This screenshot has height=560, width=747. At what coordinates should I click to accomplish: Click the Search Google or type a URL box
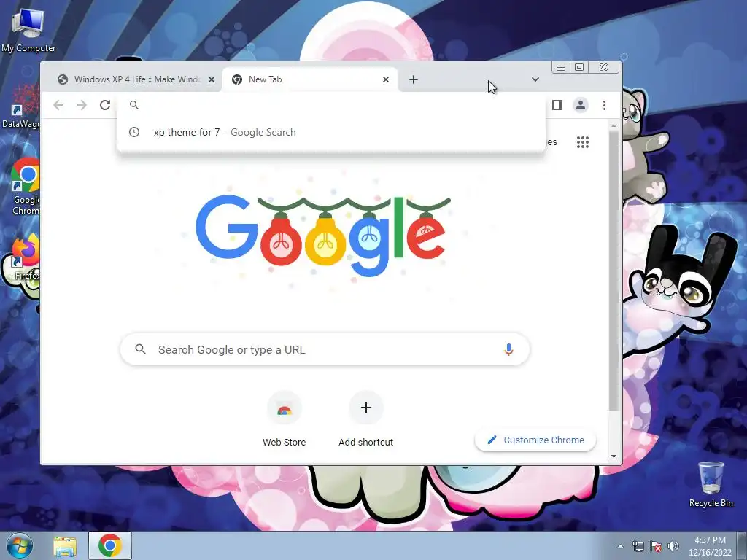coord(325,349)
